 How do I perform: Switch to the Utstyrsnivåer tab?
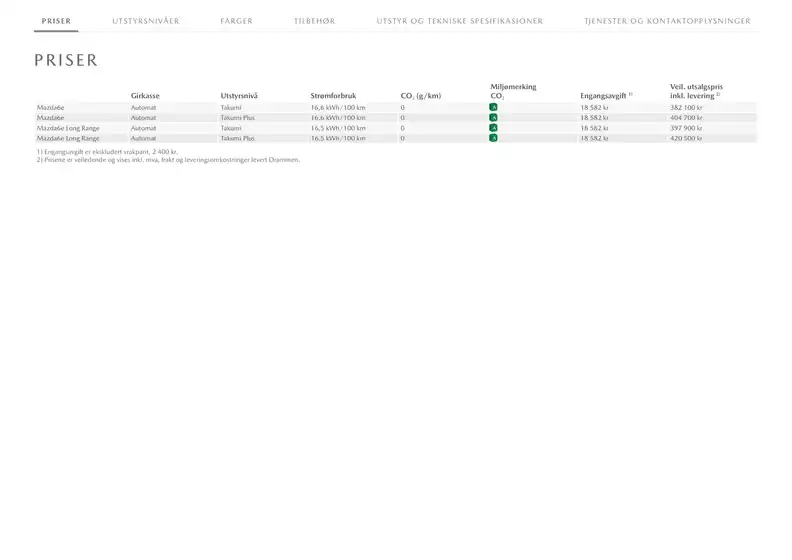[146, 20]
